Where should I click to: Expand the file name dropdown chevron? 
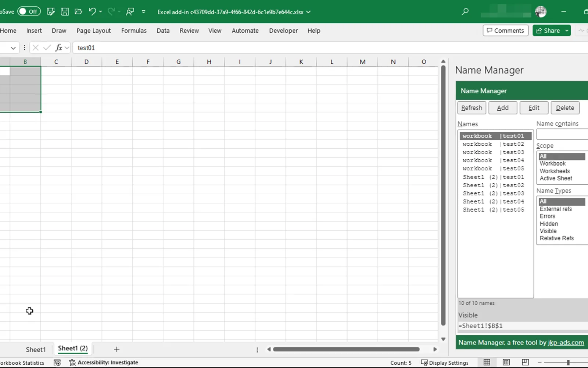(308, 12)
